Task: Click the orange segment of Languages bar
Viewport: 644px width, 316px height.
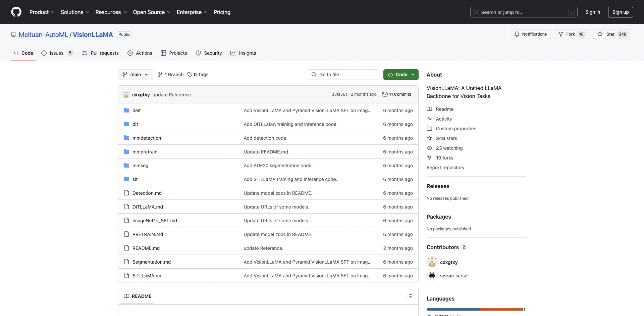Action: click(501, 309)
